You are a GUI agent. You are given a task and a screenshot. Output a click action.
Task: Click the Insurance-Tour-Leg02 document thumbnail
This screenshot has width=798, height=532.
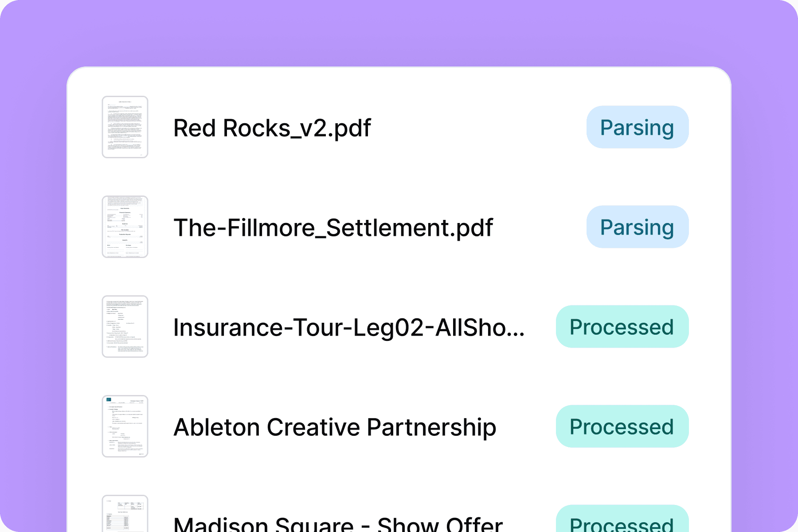coord(125,327)
